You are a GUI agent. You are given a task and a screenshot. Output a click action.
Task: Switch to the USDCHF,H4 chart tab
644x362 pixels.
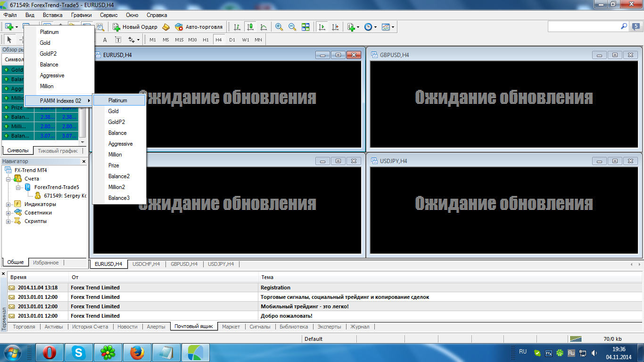click(146, 264)
